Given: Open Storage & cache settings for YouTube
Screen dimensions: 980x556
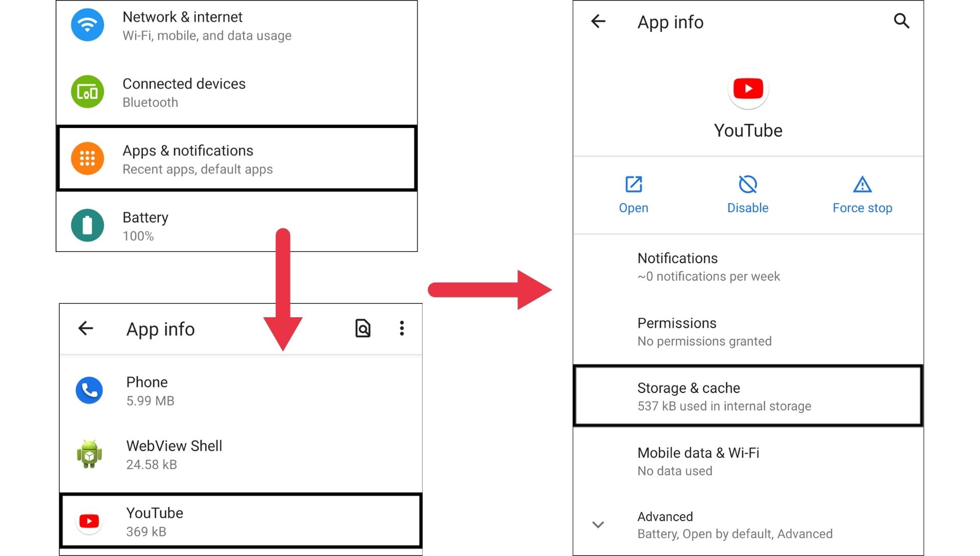Looking at the screenshot, I should coord(749,395).
